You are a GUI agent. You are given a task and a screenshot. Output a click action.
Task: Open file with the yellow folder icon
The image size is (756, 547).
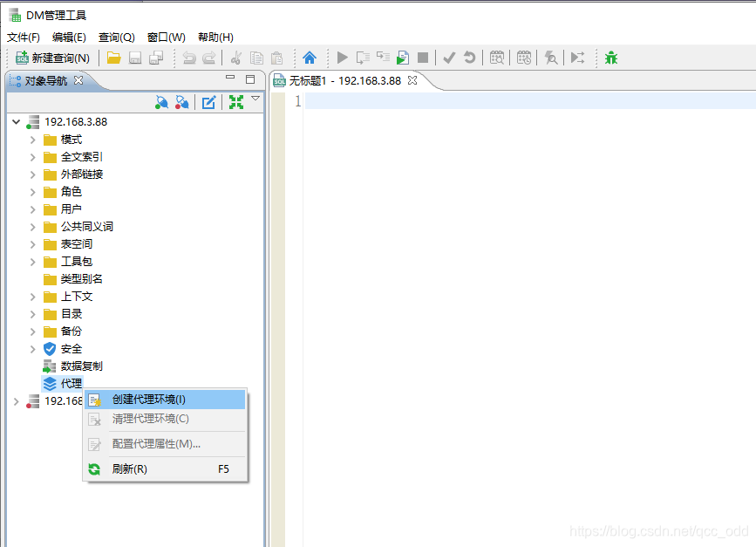click(113, 58)
